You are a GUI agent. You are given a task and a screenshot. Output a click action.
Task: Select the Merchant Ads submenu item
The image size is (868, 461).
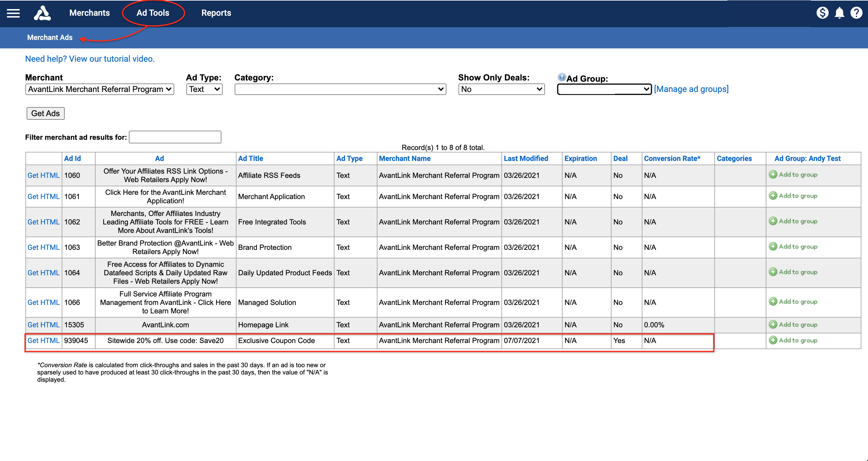(x=50, y=38)
